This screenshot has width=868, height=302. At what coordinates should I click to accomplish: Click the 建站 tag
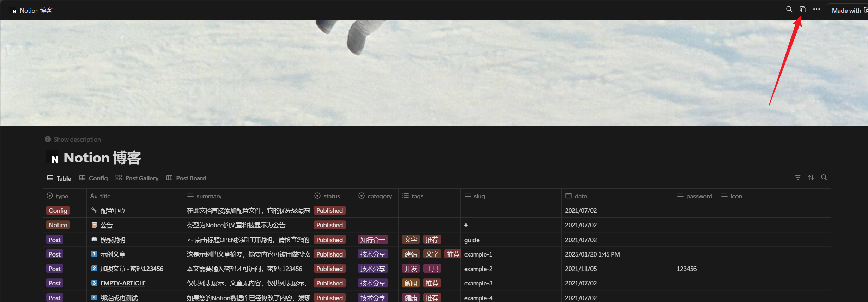pos(411,254)
